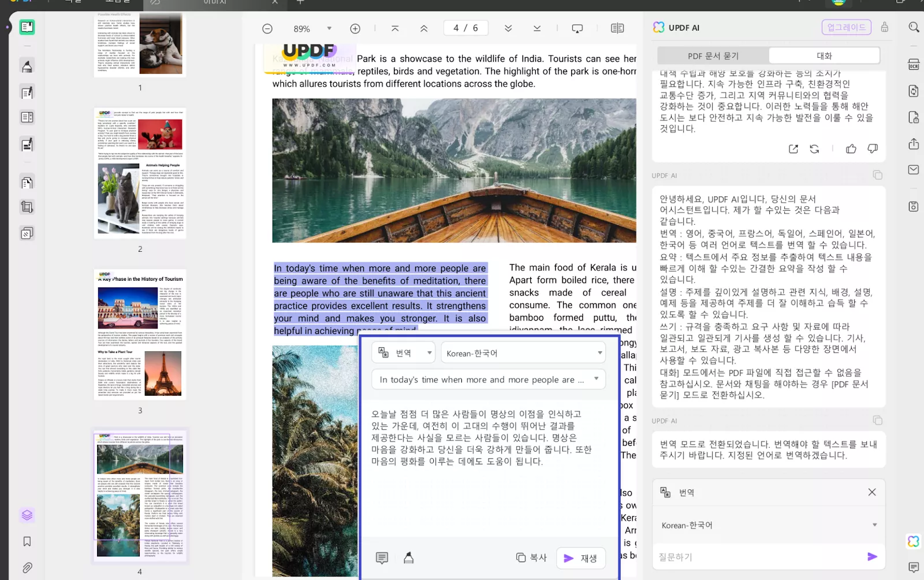
Task: Expand the source text dropdown in popup
Action: click(489, 380)
